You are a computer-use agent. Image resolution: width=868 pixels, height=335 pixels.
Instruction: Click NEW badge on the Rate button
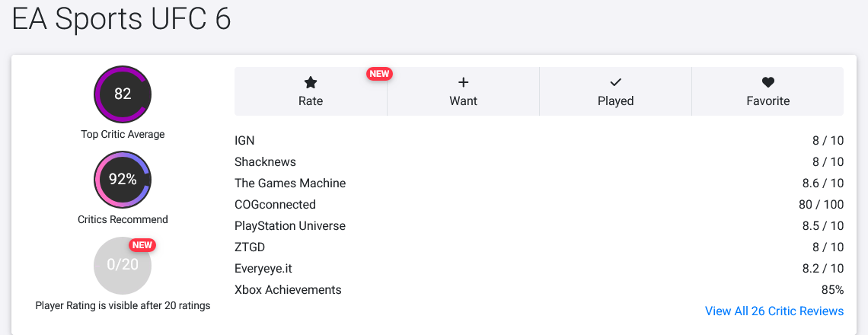379,74
